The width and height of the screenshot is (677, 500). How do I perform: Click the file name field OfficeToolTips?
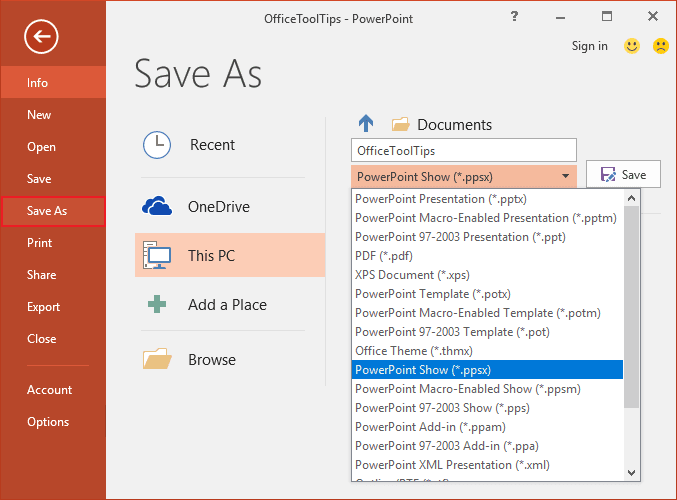tap(464, 150)
